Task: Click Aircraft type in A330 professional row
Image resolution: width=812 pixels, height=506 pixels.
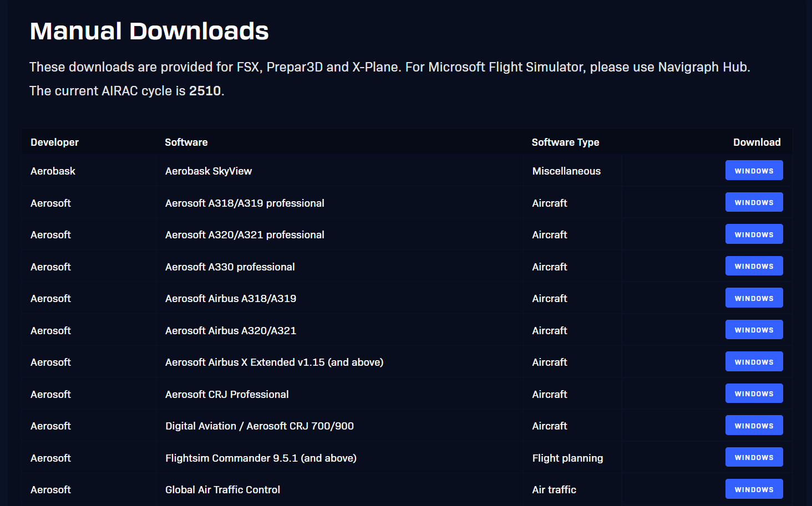Action: pos(550,267)
